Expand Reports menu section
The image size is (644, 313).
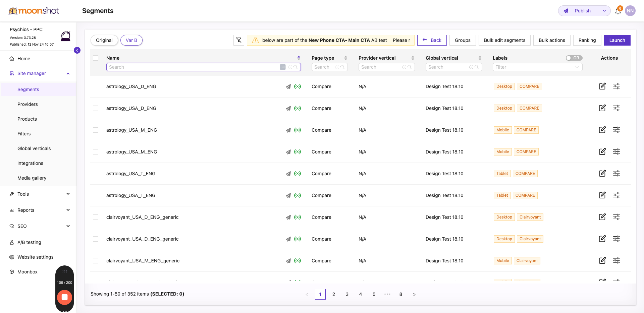coord(68,210)
